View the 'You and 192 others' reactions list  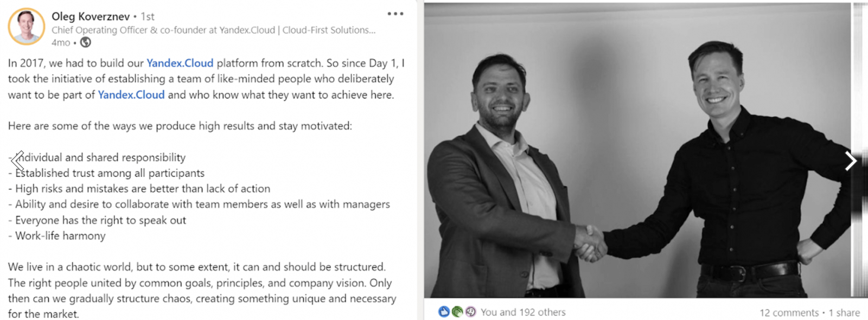coord(523,312)
